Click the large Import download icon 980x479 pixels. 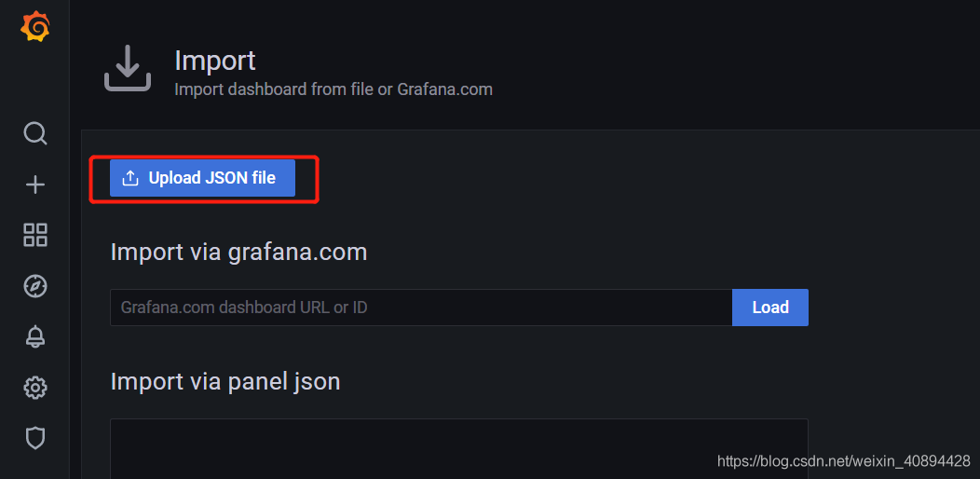pos(128,68)
